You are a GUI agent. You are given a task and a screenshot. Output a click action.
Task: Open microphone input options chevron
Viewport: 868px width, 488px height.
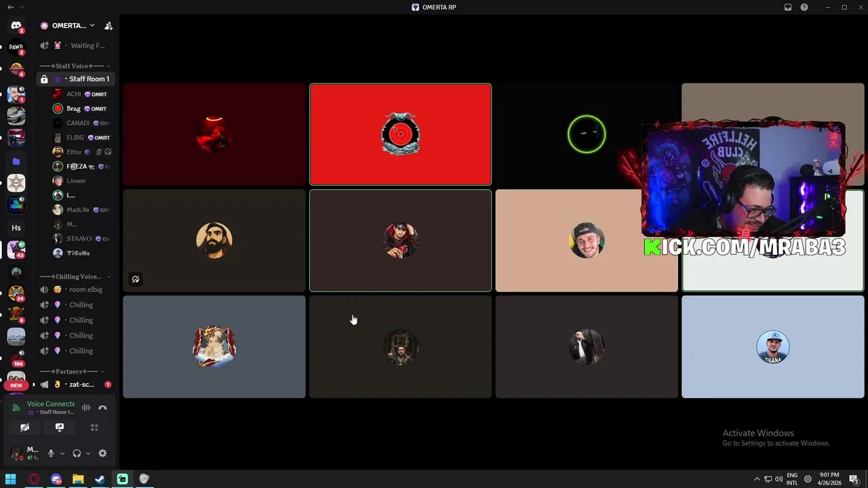(62, 453)
